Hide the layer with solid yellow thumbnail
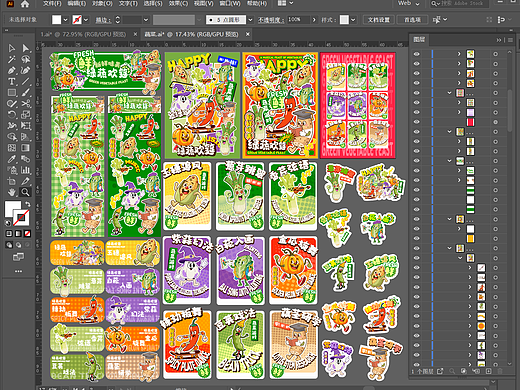The image size is (520, 390). (417, 238)
